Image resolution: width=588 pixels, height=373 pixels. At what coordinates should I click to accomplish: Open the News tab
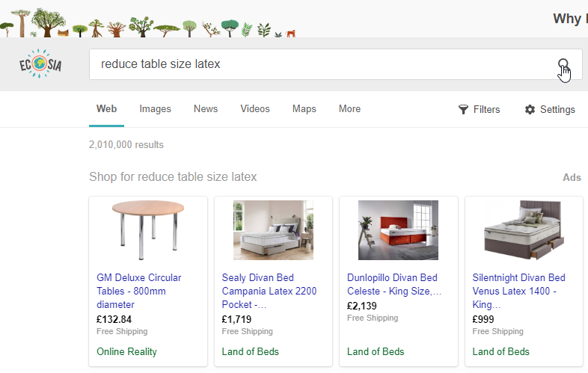tap(206, 108)
